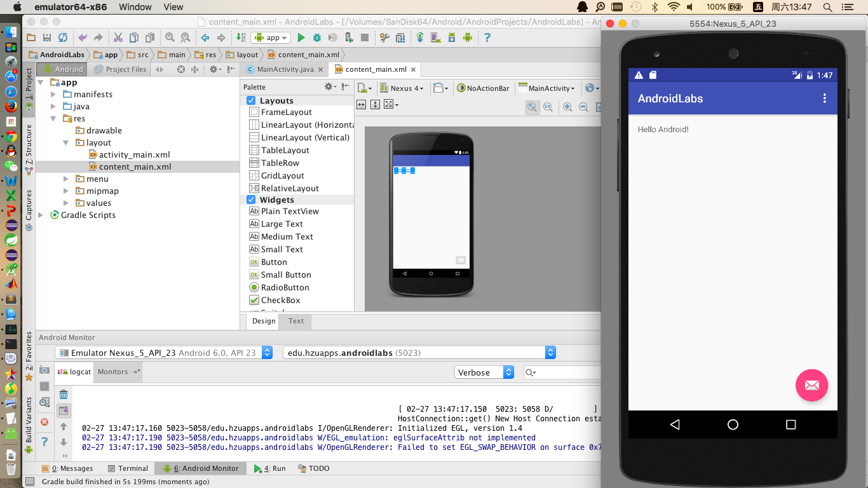
Task: Click the emulator Home circle button
Action: (733, 424)
